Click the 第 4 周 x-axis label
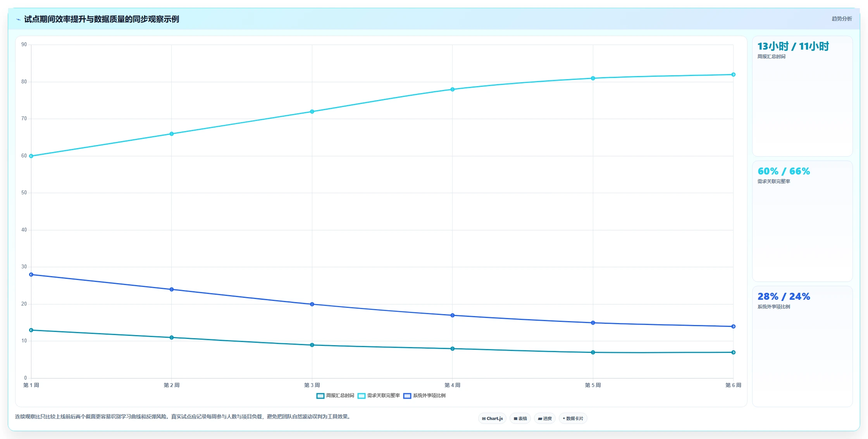The height and width of the screenshot is (439, 868). coord(453,385)
